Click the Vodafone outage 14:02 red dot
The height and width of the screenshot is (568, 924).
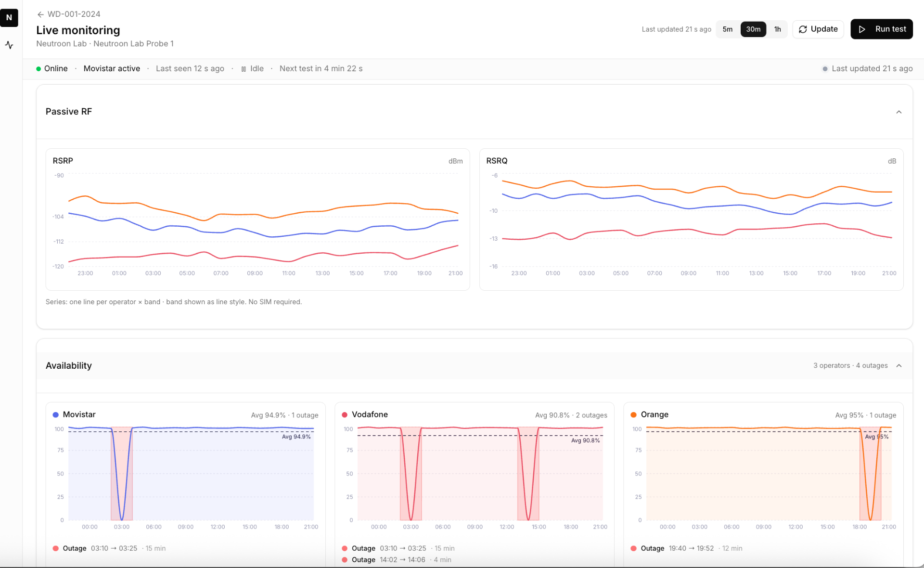[345, 560]
